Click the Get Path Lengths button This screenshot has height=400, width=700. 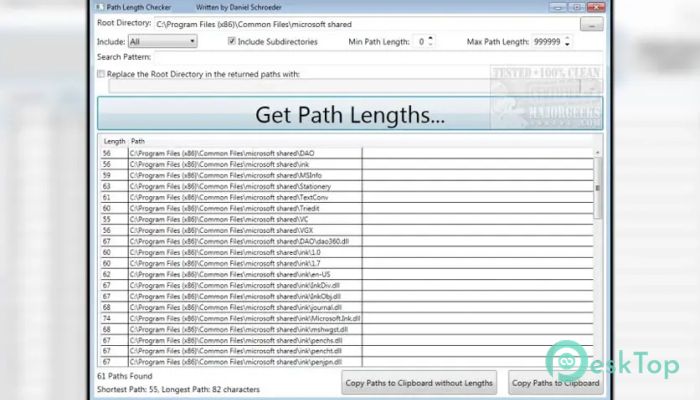tap(350, 113)
